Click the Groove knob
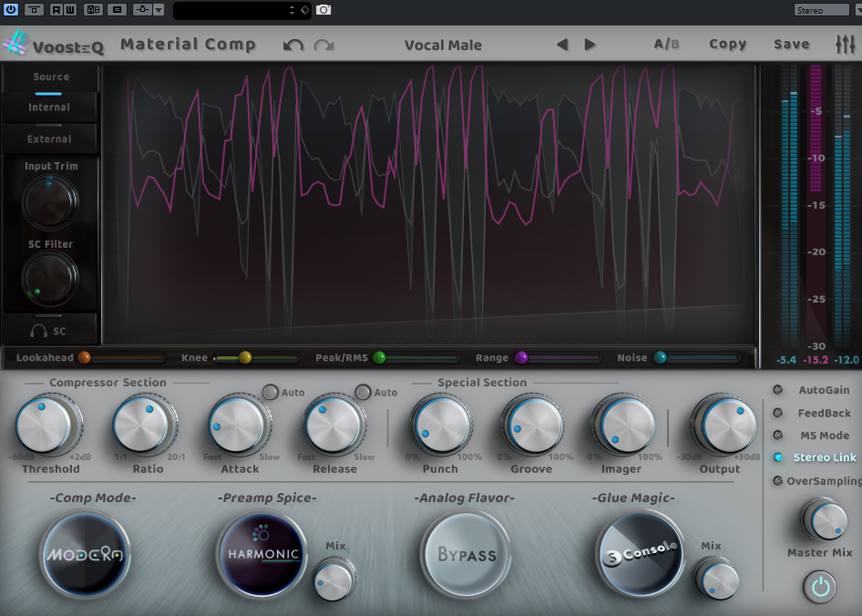Viewport: 862px width, 616px height. tap(532, 426)
